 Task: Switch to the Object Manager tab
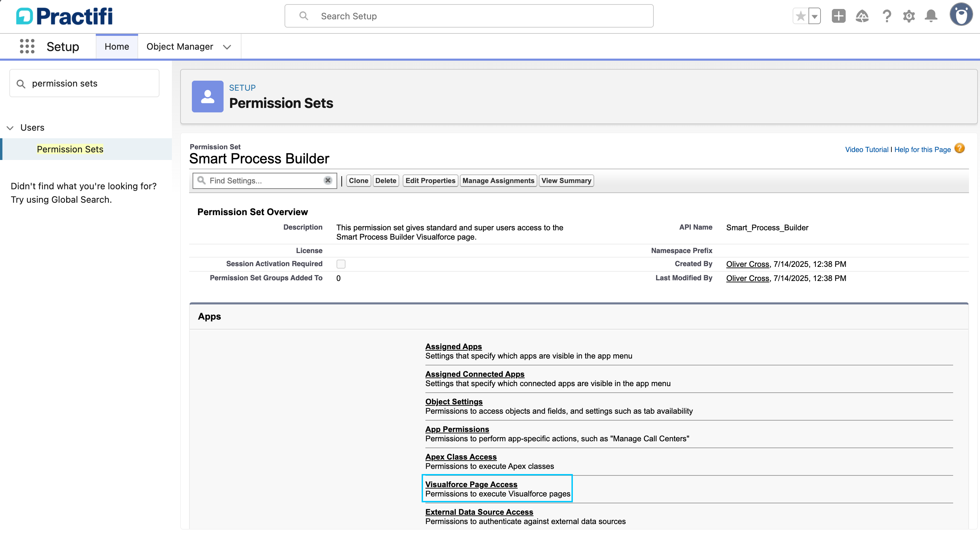click(179, 47)
